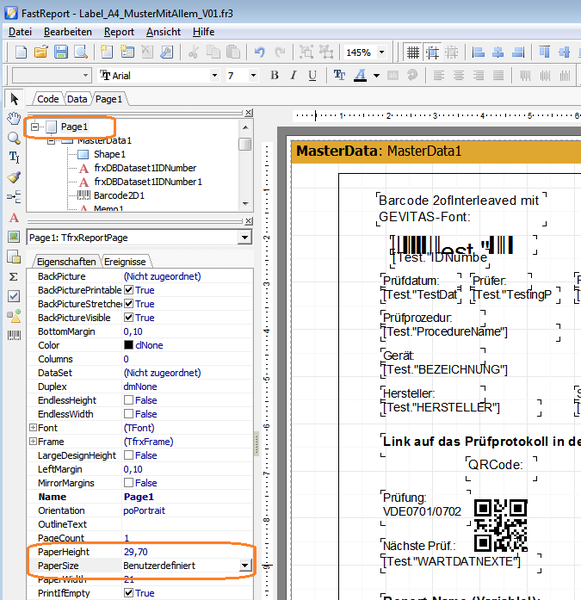581x600 pixels.
Task: Click the Bold formatting button
Action: point(274,75)
